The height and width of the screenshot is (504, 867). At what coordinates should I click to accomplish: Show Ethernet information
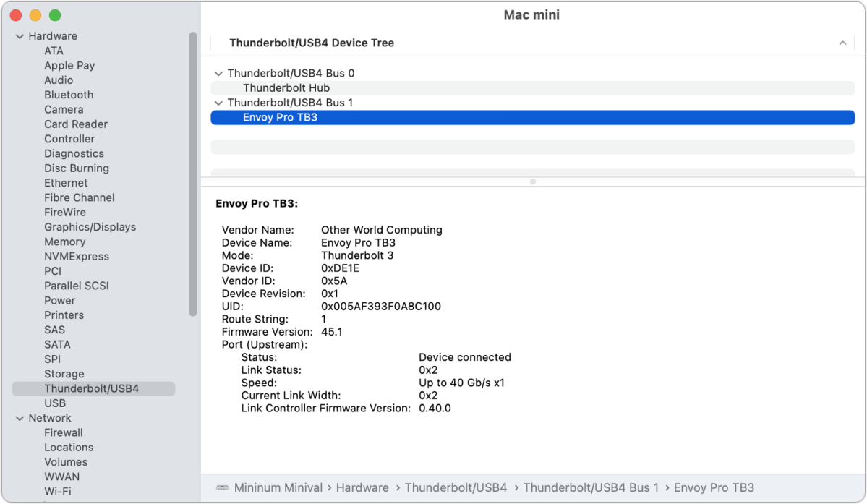pyautogui.click(x=66, y=183)
